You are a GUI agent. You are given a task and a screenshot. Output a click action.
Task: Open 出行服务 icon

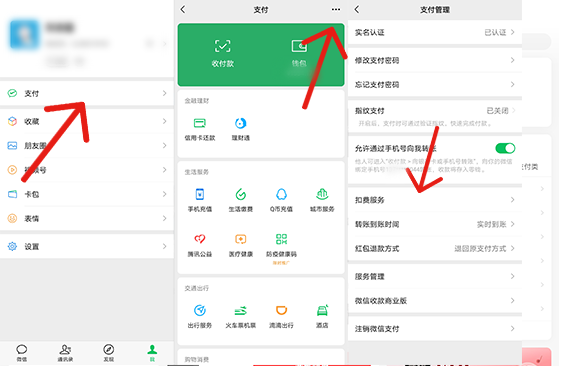click(x=200, y=310)
